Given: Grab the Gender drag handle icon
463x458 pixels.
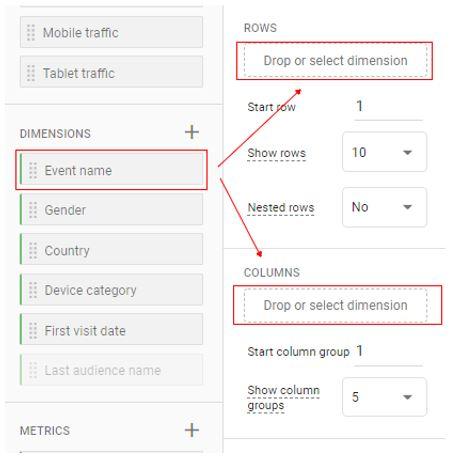Looking at the screenshot, I should [33, 210].
